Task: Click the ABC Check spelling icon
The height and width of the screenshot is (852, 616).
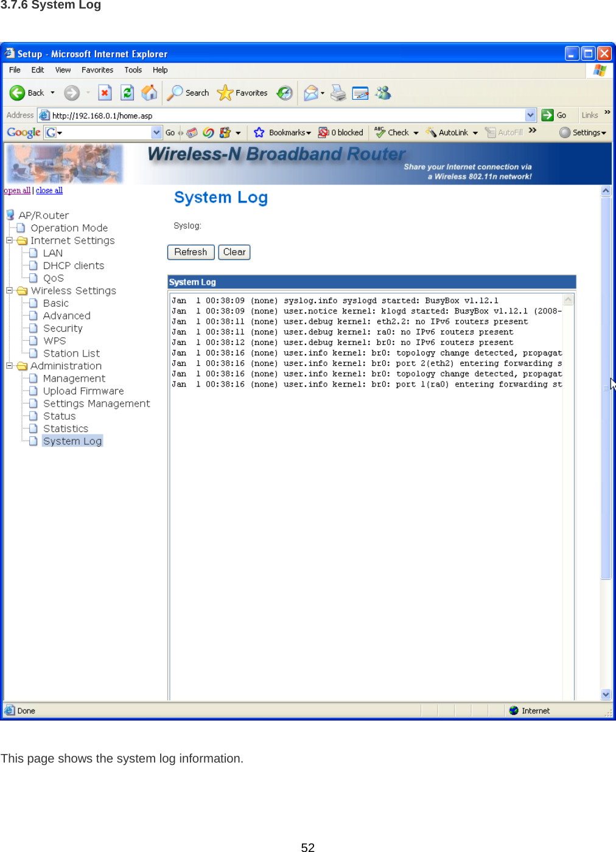Action: 379,132
